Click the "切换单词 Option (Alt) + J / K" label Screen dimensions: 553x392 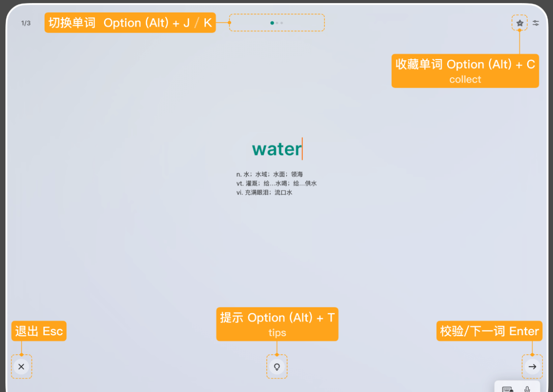point(130,23)
